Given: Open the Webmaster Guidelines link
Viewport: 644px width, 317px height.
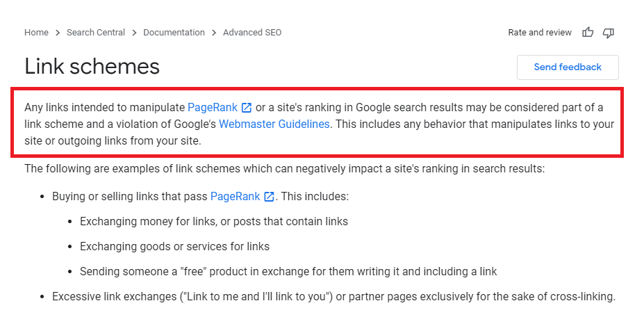Looking at the screenshot, I should click(274, 124).
